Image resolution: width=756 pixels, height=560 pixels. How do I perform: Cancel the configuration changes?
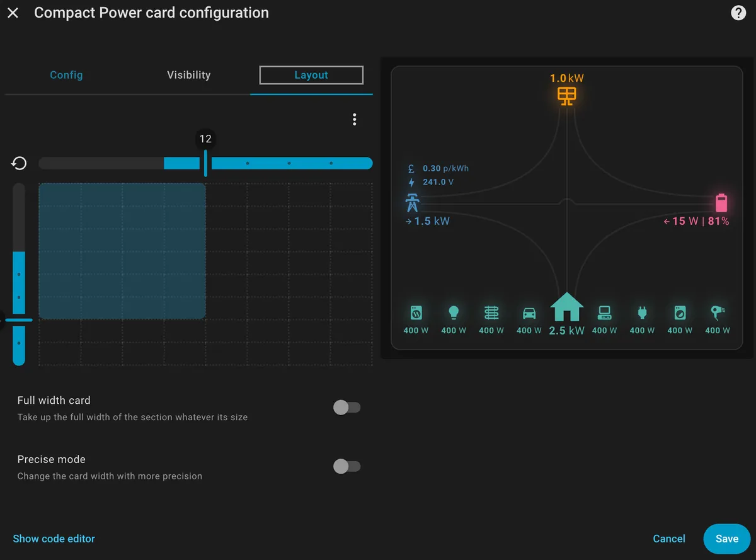point(669,539)
